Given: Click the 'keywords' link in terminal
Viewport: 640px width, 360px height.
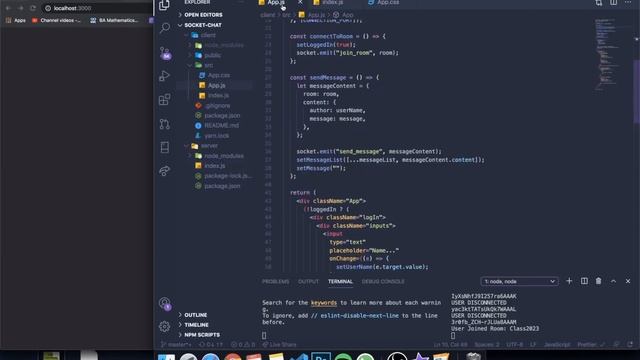Looking at the screenshot, I should click(324, 303).
